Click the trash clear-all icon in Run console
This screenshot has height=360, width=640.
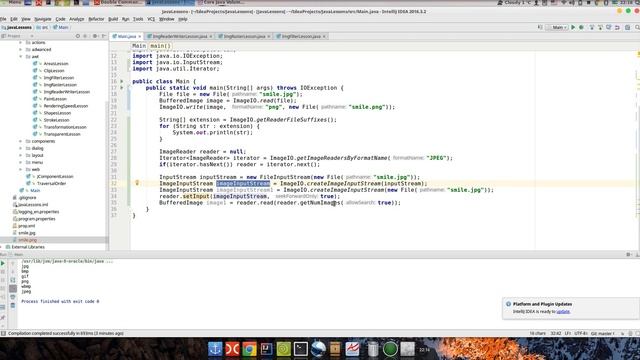click(x=13, y=305)
